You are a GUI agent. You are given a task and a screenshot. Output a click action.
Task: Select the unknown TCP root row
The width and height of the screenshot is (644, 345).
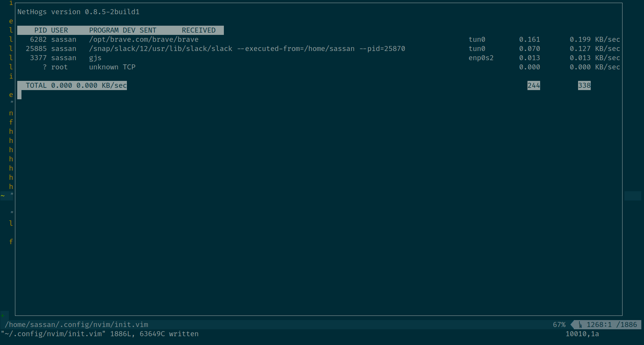(112, 67)
